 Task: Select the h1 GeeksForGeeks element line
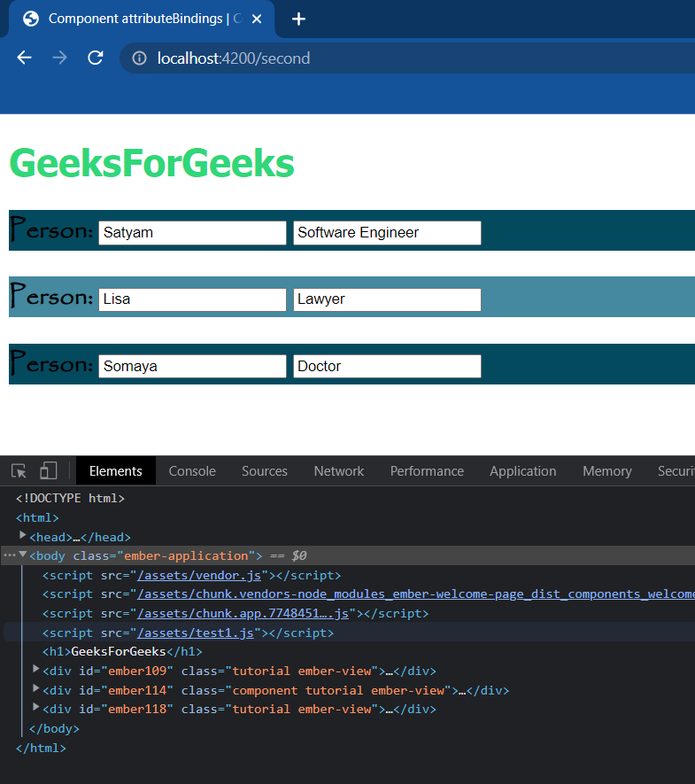click(x=122, y=652)
